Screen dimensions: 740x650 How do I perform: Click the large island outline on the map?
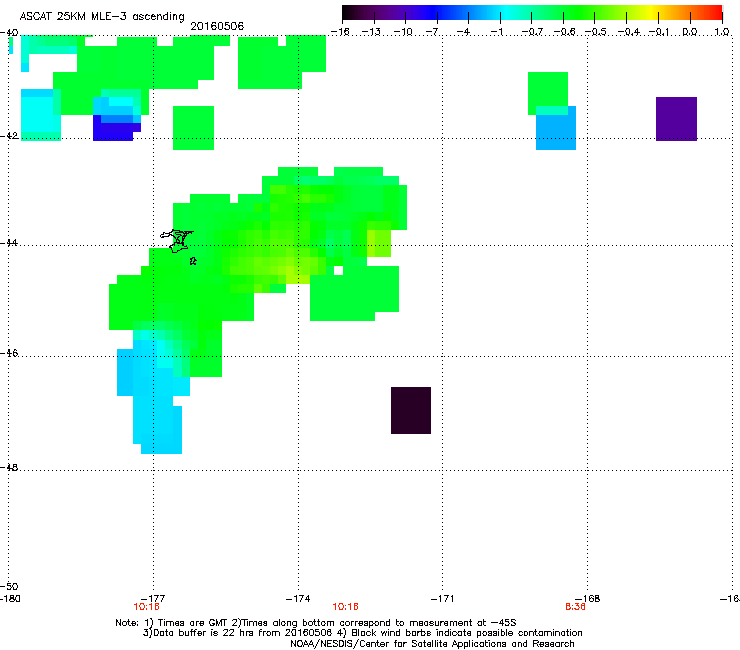pos(177,241)
